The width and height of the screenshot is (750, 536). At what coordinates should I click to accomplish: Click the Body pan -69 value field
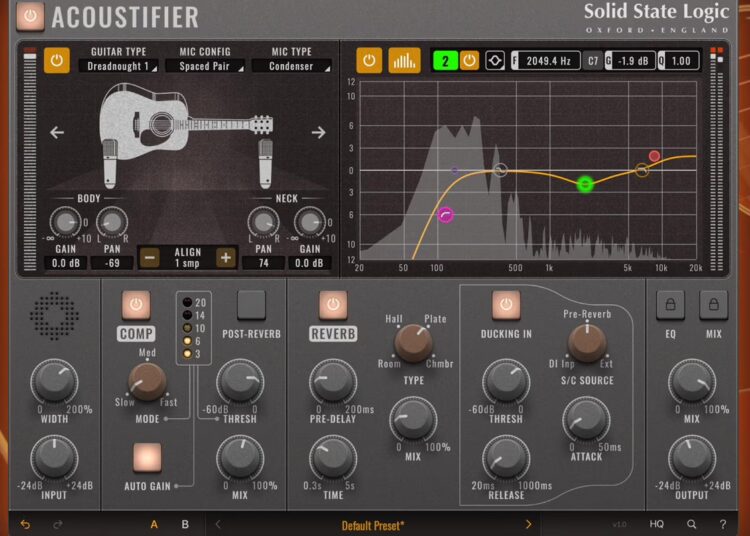(112, 263)
